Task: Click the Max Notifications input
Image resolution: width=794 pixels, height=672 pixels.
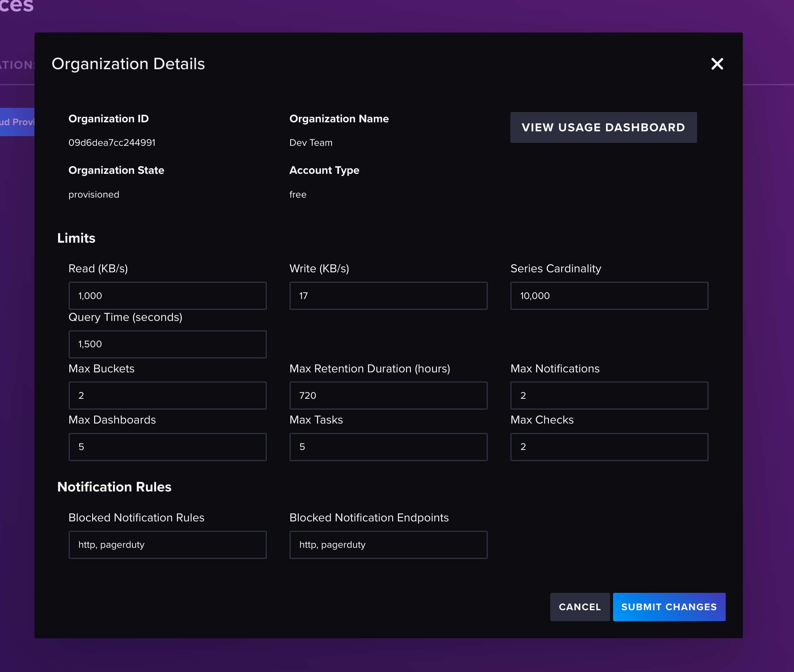Action: 609,396
